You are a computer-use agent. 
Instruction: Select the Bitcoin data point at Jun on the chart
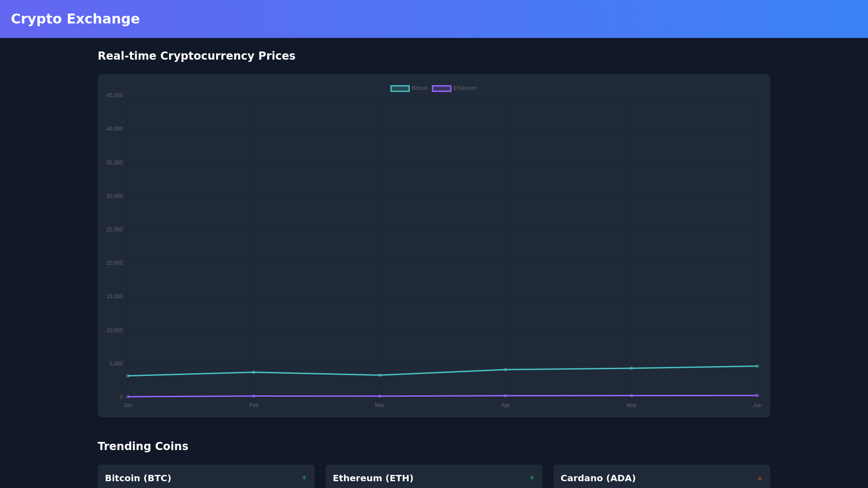[758, 366]
